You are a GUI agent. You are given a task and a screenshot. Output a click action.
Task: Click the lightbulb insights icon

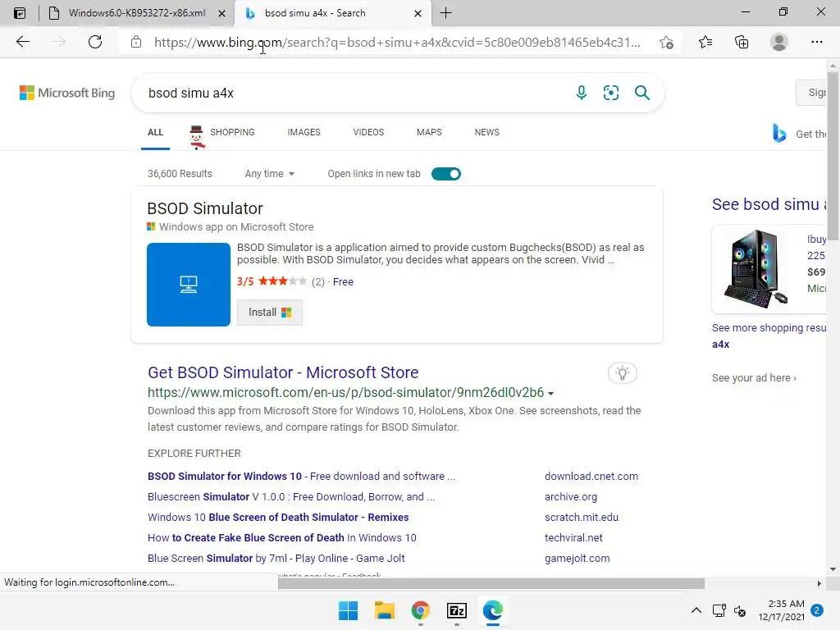pos(623,373)
